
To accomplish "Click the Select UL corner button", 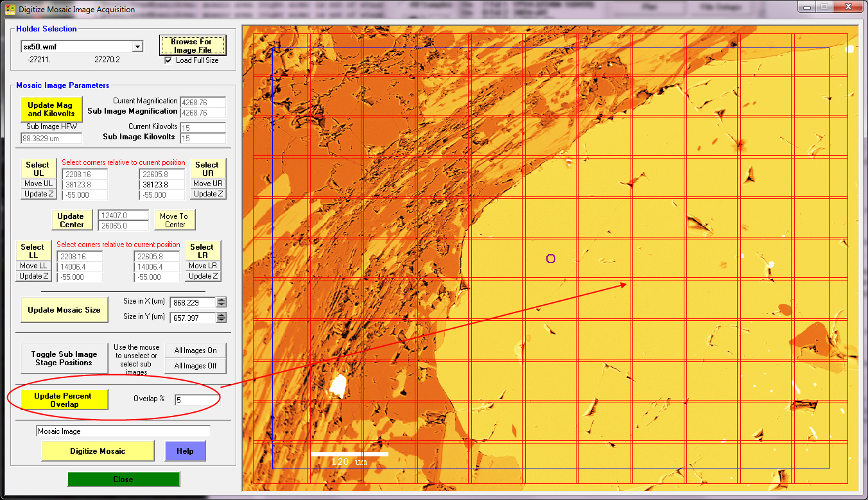I will coord(37,169).
